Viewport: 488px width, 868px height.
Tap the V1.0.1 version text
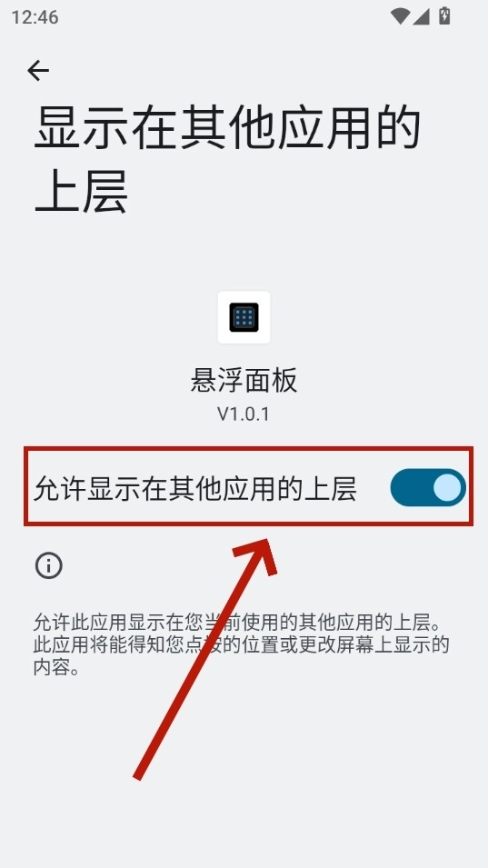click(x=244, y=414)
